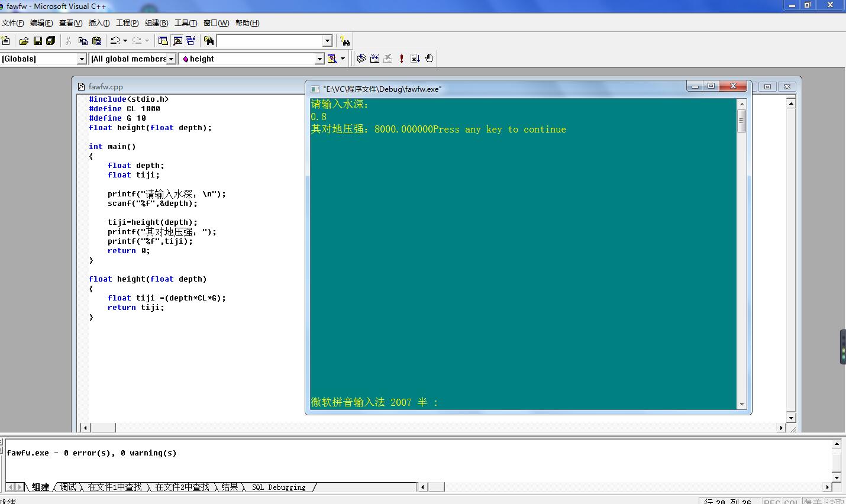Open the redo history dropdown arrow
The height and width of the screenshot is (504, 846).
[x=147, y=41]
